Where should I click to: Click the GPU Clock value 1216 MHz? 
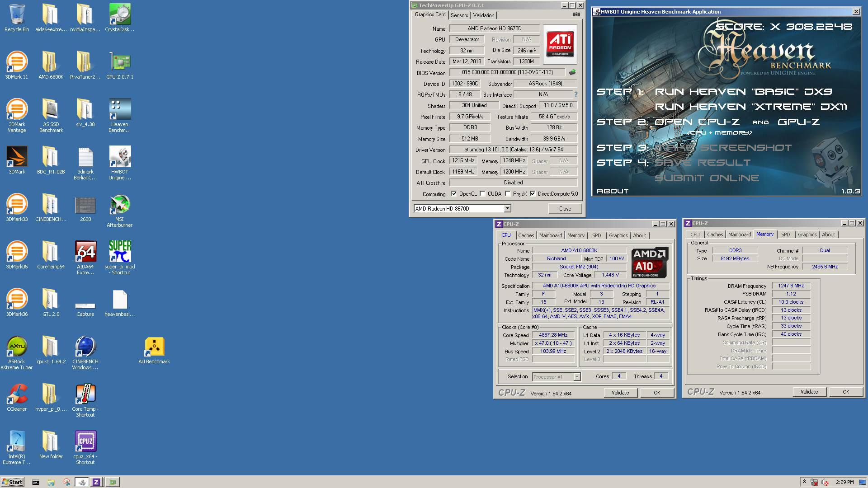[463, 161]
